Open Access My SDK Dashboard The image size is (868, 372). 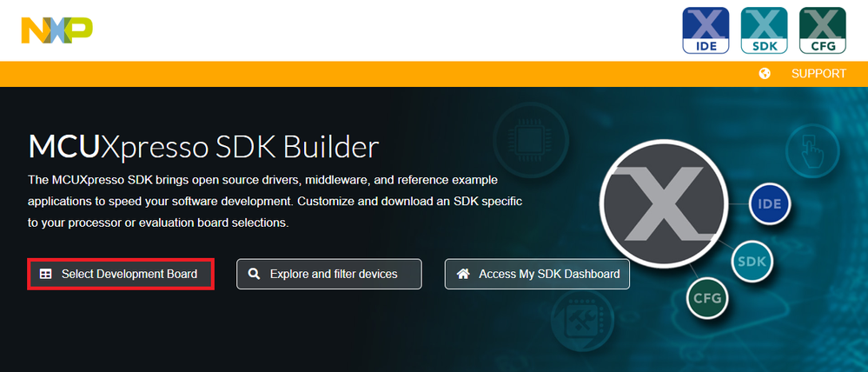[x=537, y=274]
